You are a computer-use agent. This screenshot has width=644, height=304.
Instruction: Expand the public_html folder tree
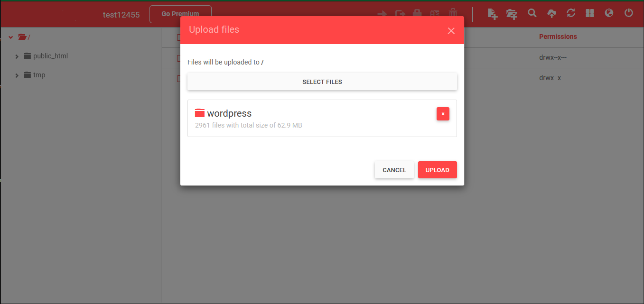click(x=17, y=56)
